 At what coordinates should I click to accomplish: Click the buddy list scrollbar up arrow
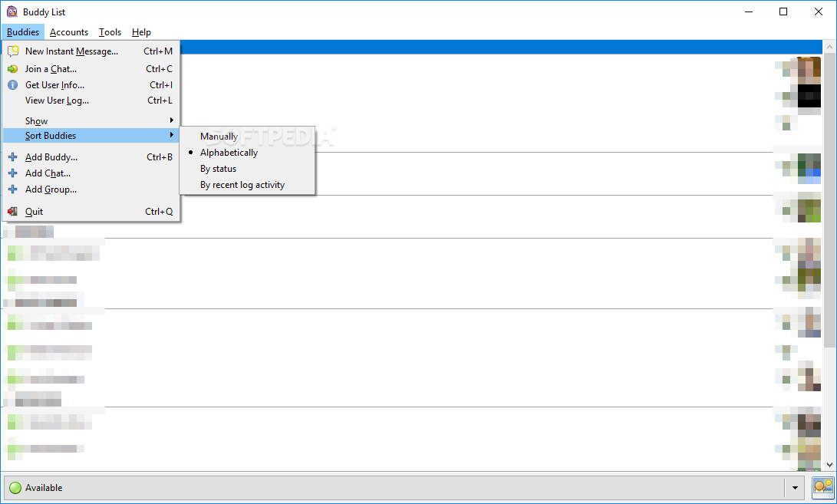point(829,47)
